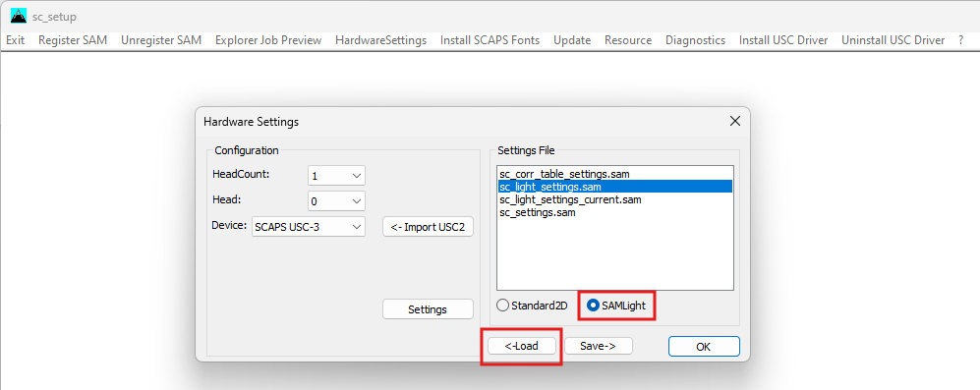Expand the Head dropdown
The height and width of the screenshot is (390, 980).
pos(336,201)
